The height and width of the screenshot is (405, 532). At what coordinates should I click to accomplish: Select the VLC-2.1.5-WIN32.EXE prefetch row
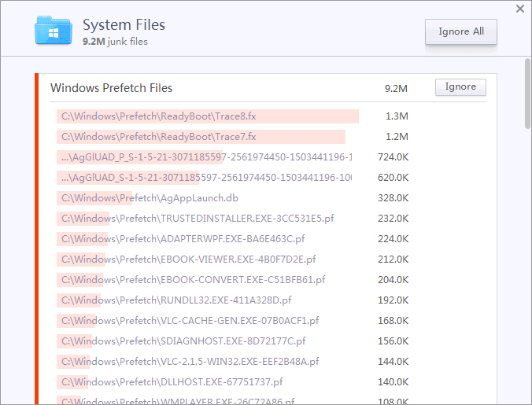[232, 362]
